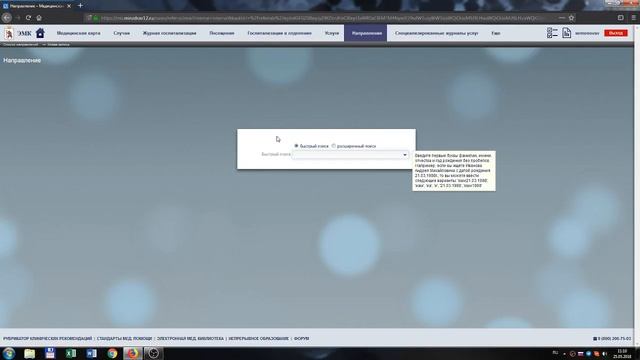Click the red Выход button

(x=616, y=33)
